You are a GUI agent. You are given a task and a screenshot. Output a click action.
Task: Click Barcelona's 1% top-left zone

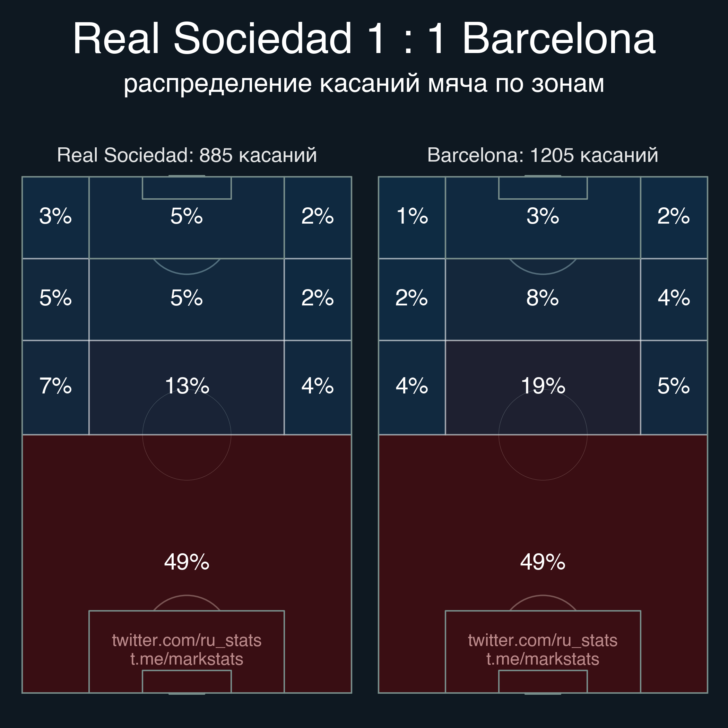(412, 217)
